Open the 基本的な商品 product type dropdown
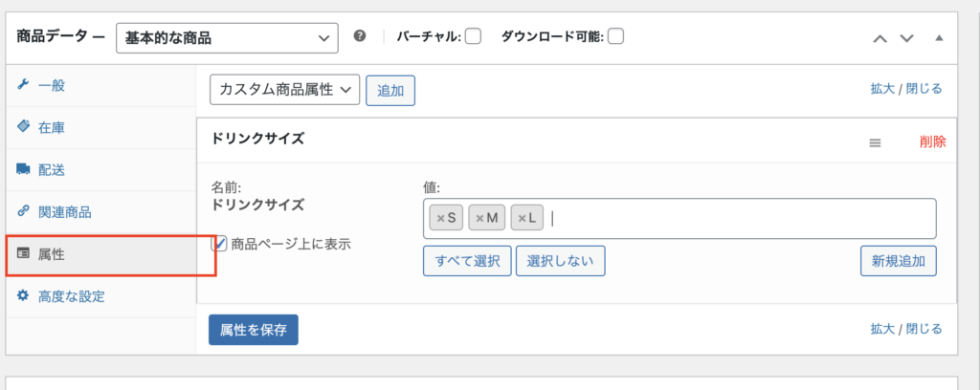 pyautogui.click(x=227, y=38)
